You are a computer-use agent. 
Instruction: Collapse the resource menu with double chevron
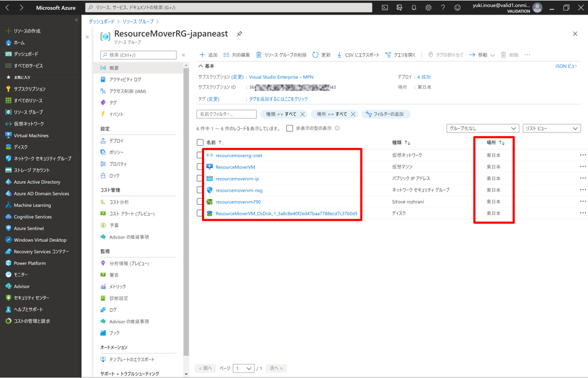click(184, 55)
